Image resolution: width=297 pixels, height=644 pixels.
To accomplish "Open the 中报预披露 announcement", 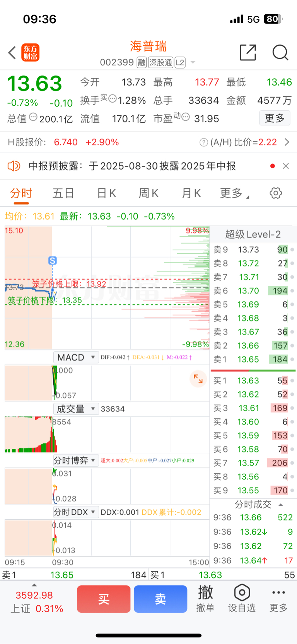I will click(132, 166).
